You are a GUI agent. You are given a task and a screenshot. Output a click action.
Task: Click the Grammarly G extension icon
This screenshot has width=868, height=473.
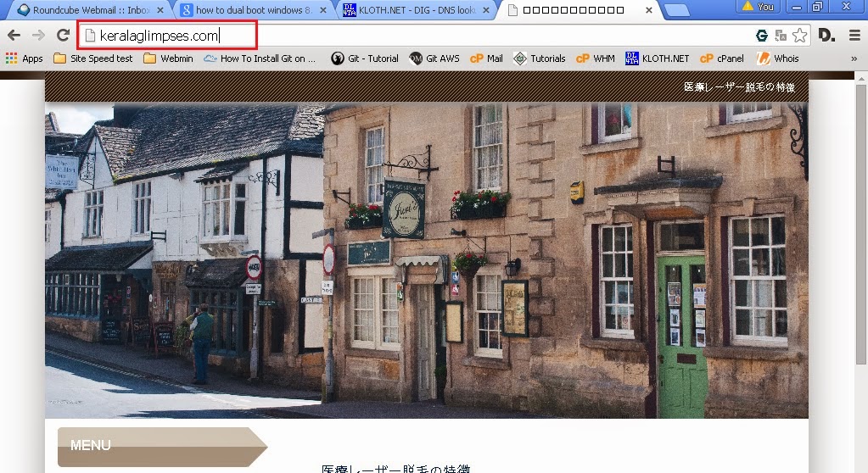coord(762,36)
